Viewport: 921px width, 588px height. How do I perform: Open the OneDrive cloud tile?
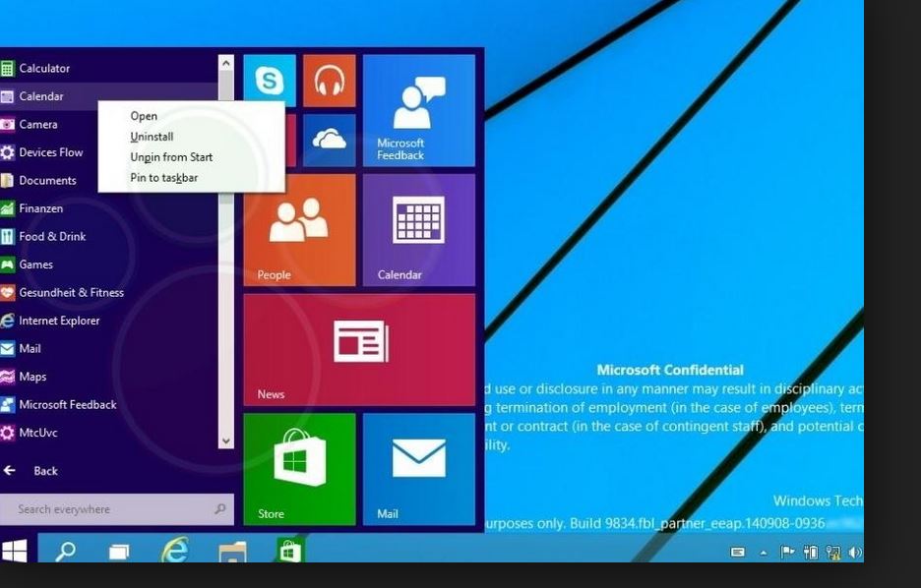tap(329, 141)
